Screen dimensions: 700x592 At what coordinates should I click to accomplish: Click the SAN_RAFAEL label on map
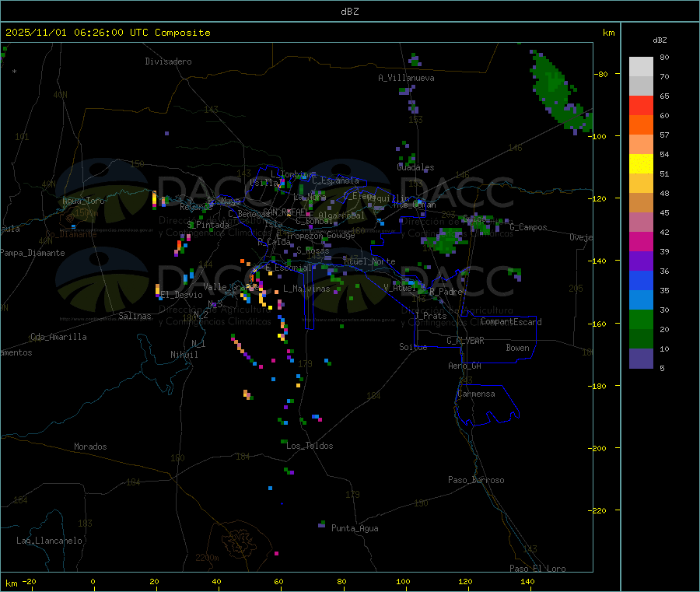tap(284, 212)
